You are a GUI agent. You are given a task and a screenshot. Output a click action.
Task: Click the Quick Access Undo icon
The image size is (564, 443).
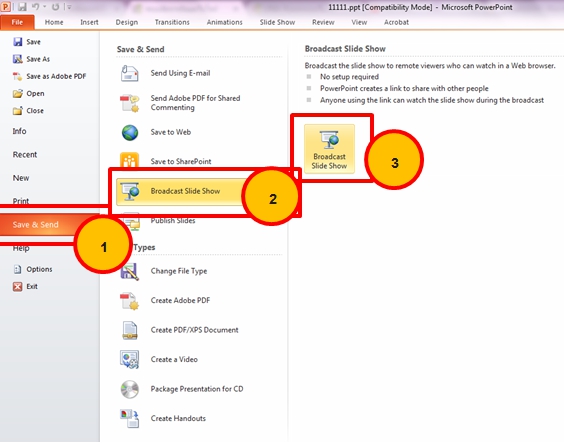(36, 7)
